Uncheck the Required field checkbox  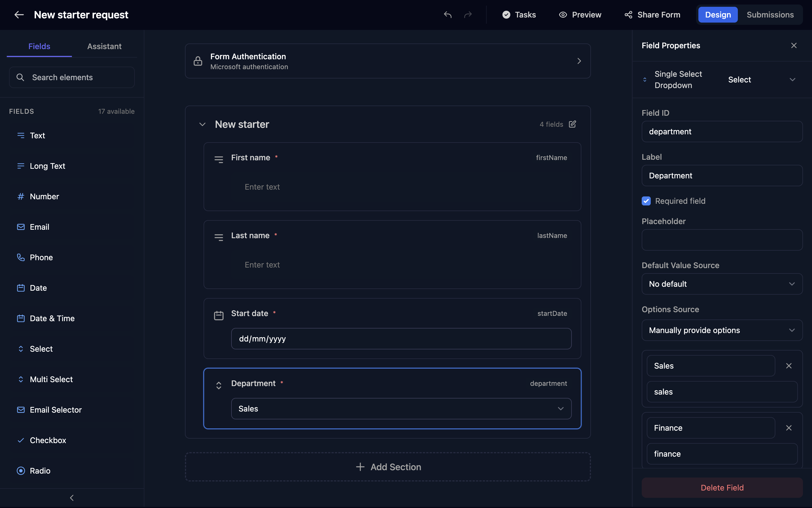pos(646,201)
